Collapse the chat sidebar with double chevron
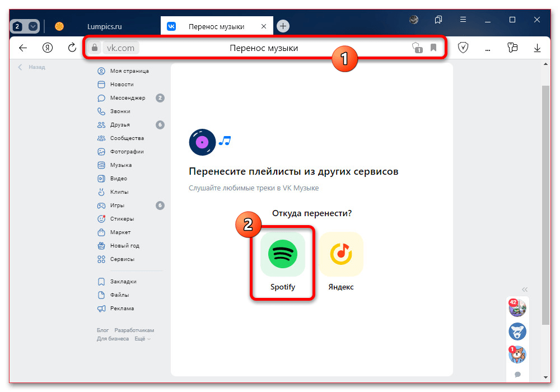Image resolution: width=560 pixels, height=392 pixels. pos(525,290)
